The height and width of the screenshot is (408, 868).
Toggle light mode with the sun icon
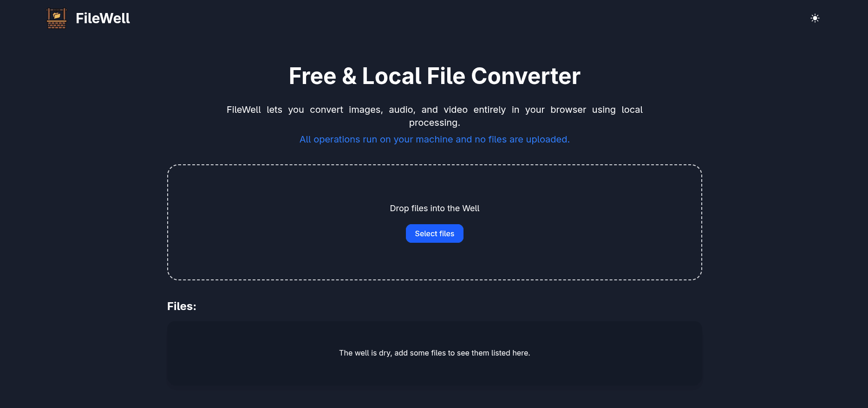[815, 18]
